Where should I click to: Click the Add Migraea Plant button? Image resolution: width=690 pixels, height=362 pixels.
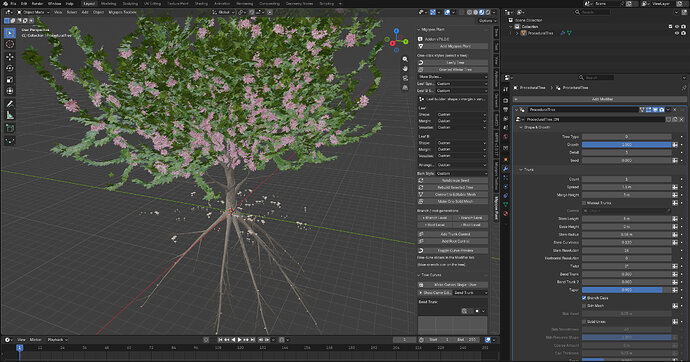tap(452, 46)
